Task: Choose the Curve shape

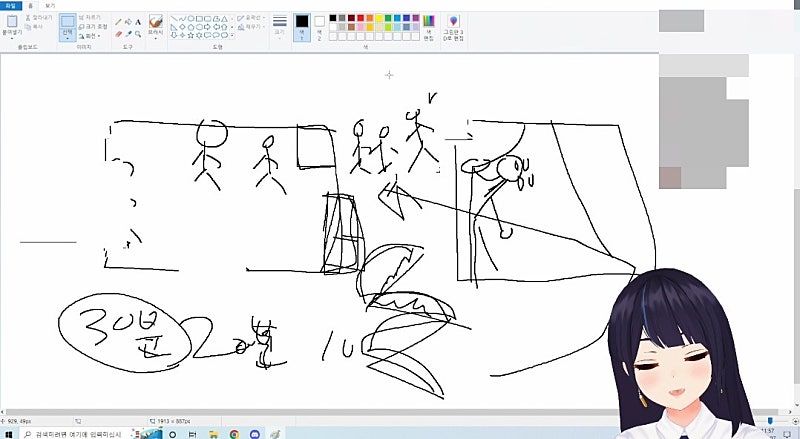Action: coord(182,19)
